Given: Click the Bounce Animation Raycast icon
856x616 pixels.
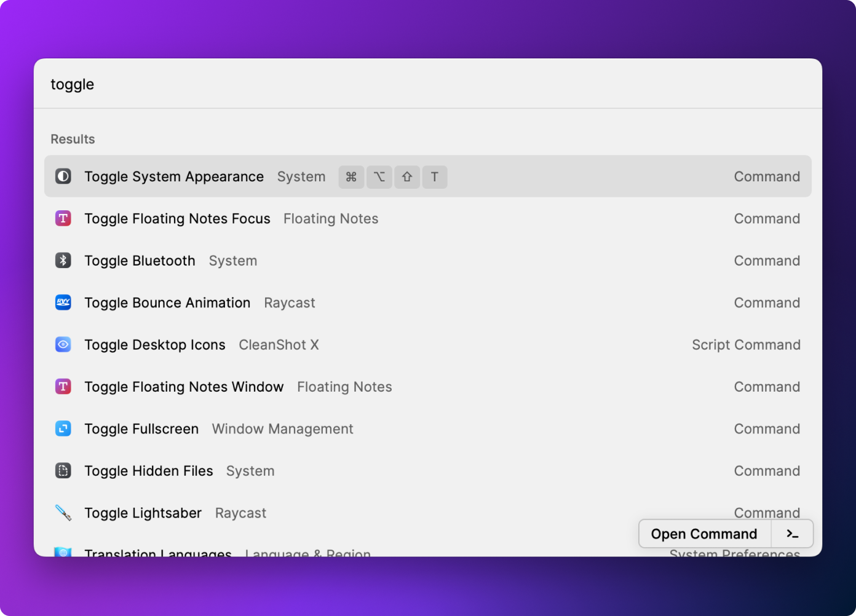Looking at the screenshot, I should (63, 302).
